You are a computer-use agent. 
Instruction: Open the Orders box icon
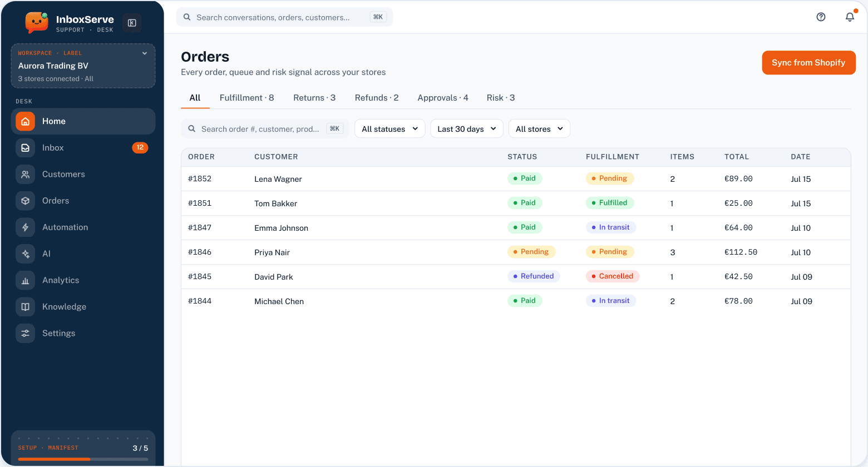pyautogui.click(x=25, y=201)
